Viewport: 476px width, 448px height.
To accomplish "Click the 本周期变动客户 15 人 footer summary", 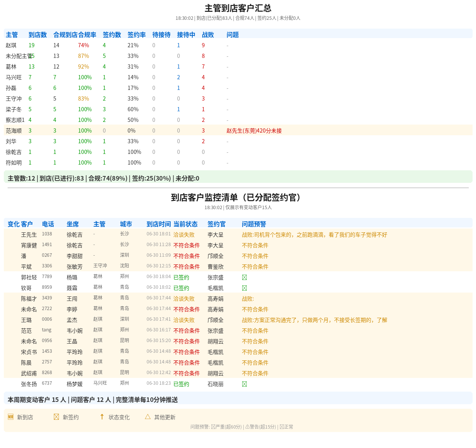I will (238, 398).
